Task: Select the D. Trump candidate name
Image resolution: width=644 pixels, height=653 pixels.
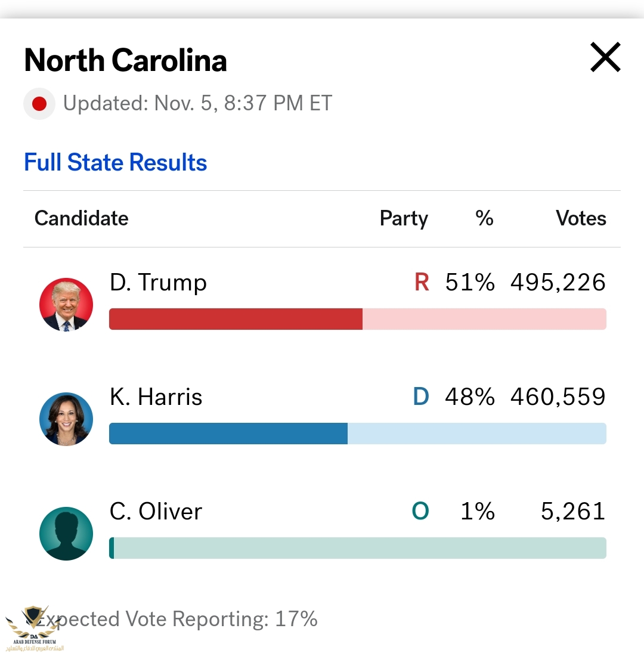Action: click(158, 283)
